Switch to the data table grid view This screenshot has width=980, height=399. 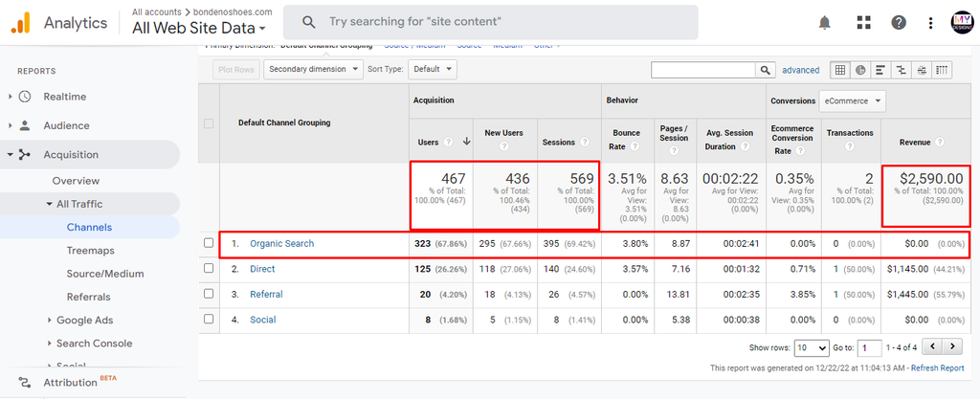840,70
